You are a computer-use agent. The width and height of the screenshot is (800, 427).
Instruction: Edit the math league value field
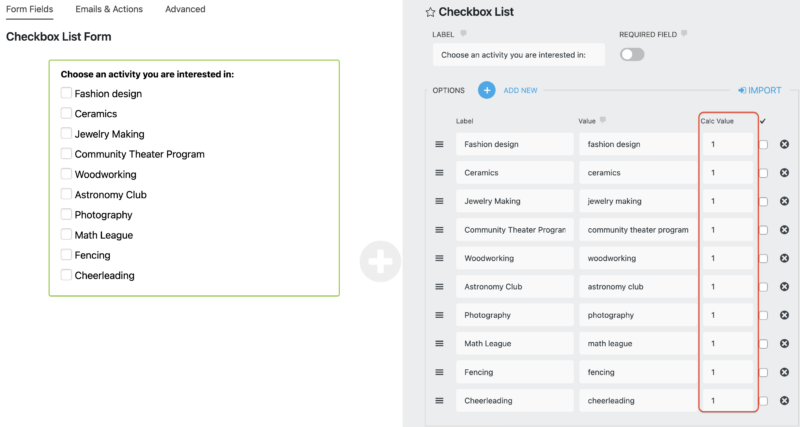(x=638, y=344)
